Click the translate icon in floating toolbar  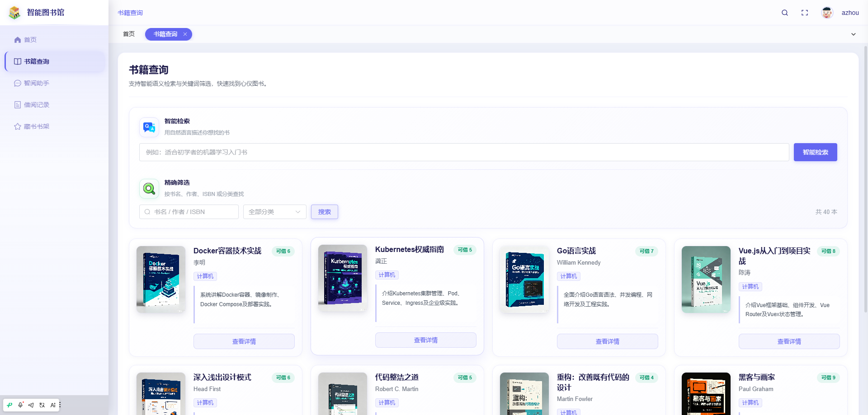point(42,405)
